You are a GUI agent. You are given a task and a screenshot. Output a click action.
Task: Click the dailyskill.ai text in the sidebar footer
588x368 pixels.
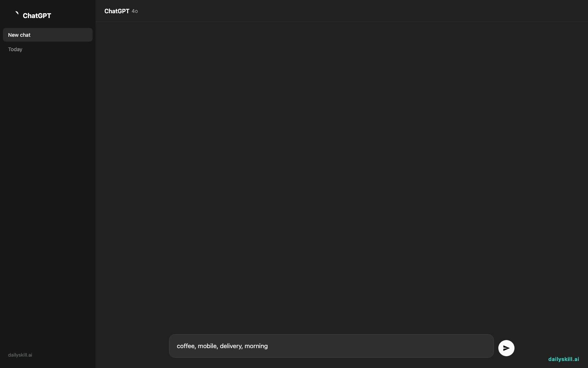pos(20,355)
